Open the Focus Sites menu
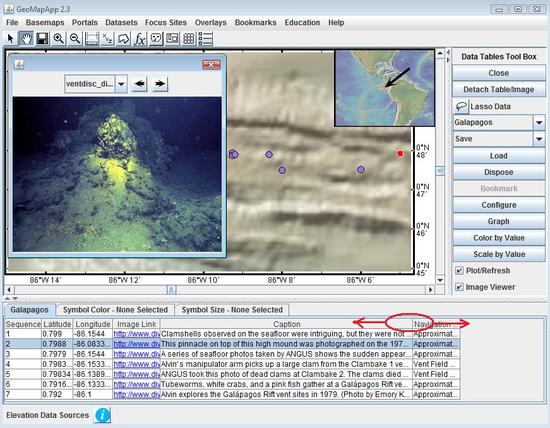The width and height of the screenshot is (550, 428). 166,22
